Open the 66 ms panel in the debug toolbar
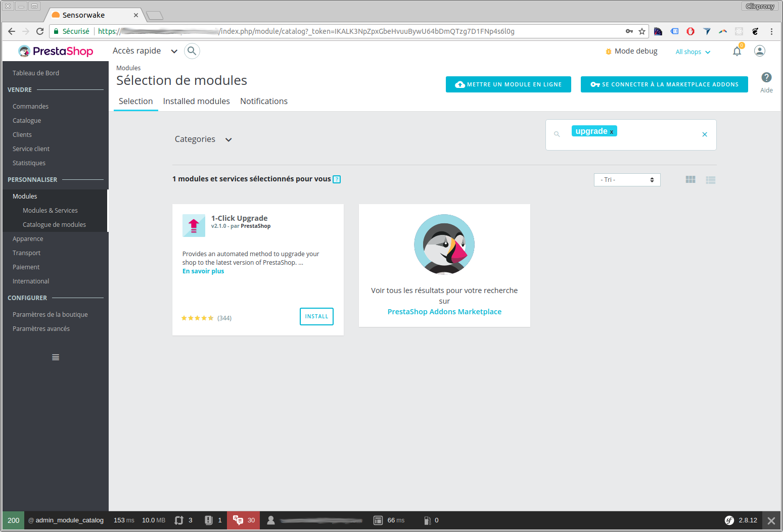Image resolution: width=783 pixels, height=532 pixels. [x=389, y=520]
